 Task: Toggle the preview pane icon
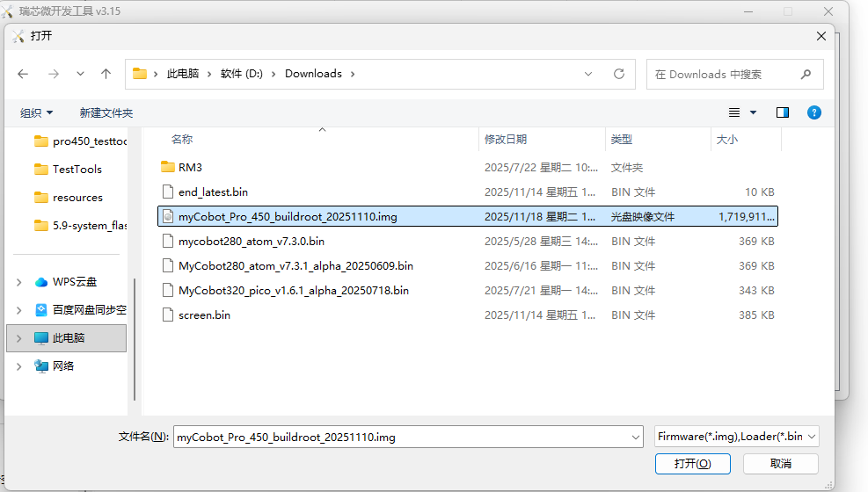pos(782,112)
